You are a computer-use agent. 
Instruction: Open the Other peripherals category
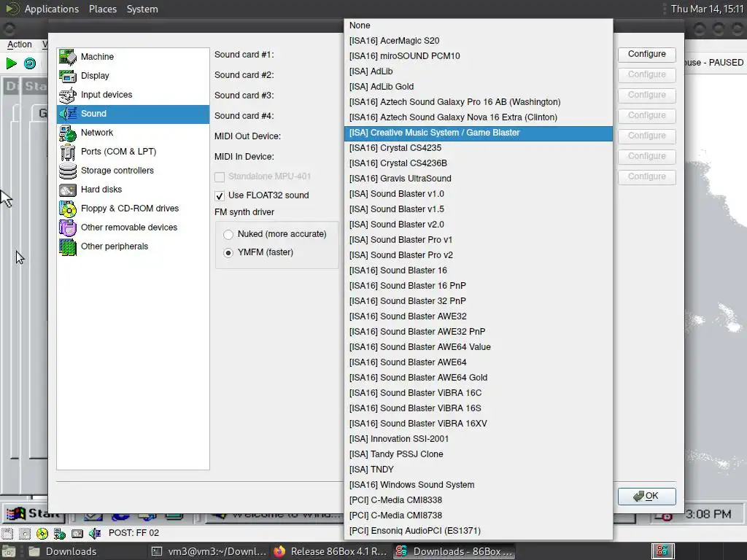(x=133, y=246)
